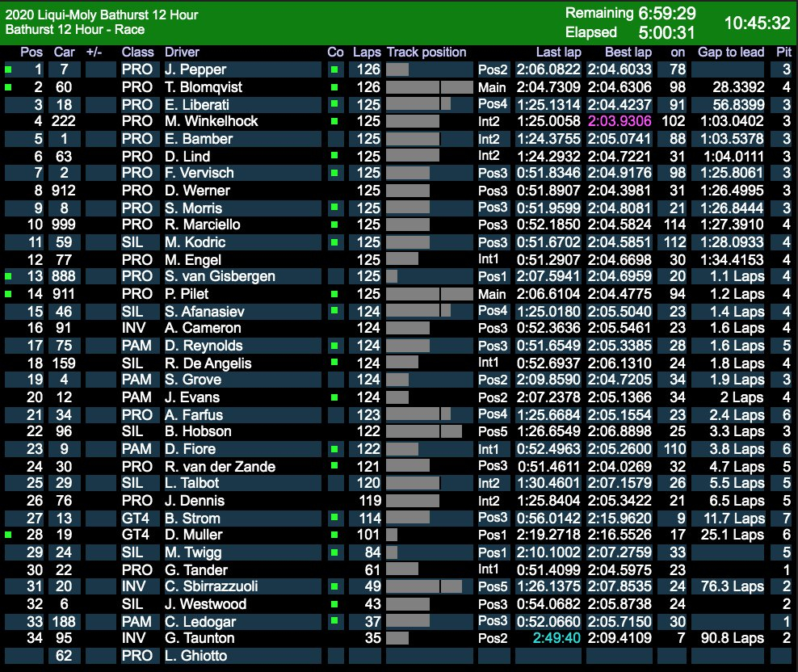
Task: Click the Class column header
Action: click(x=137, y=52)
